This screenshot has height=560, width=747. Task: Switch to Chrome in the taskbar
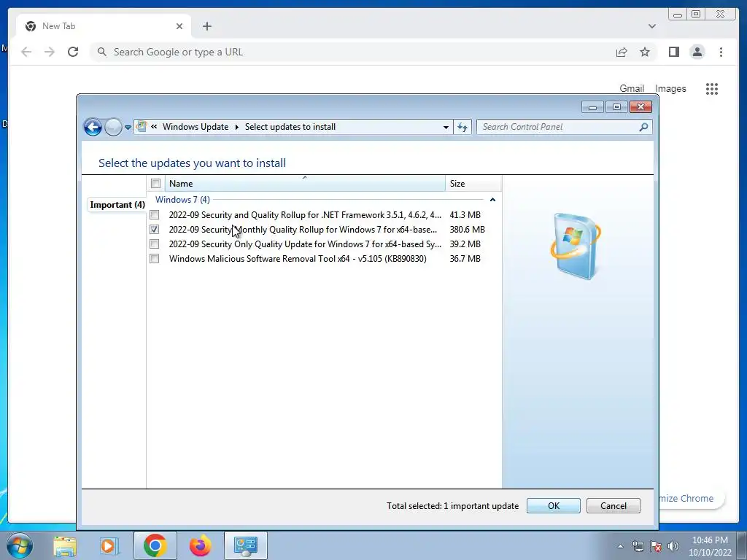point(155,545)
